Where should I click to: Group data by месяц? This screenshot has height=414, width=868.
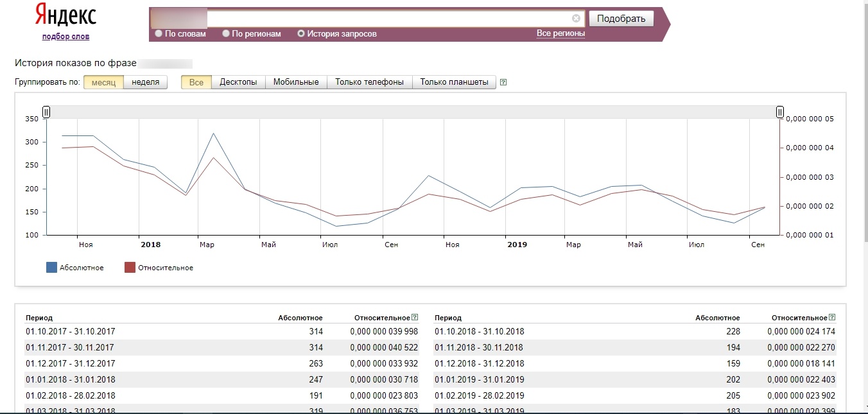(x=103, y=82)
